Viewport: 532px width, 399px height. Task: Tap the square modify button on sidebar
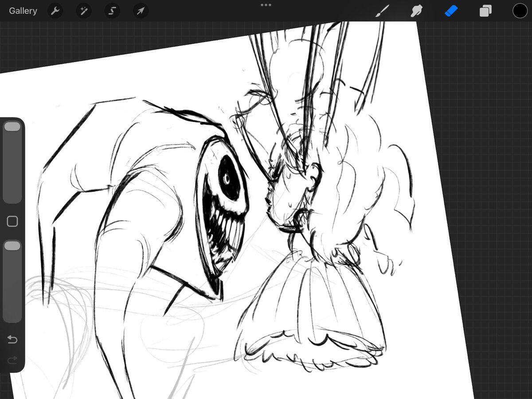coord(12,221)
